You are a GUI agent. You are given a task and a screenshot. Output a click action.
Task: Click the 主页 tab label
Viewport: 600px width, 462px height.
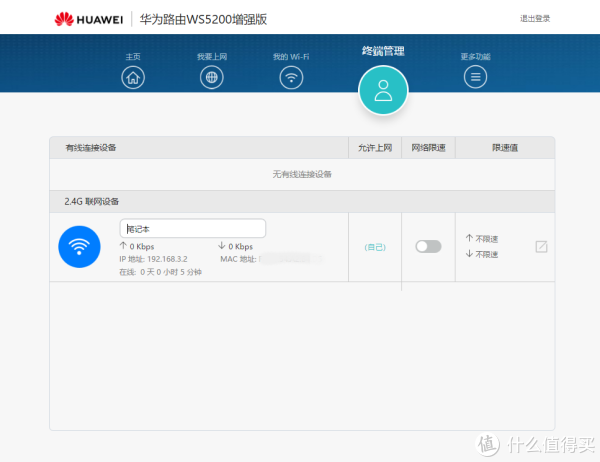133,57
